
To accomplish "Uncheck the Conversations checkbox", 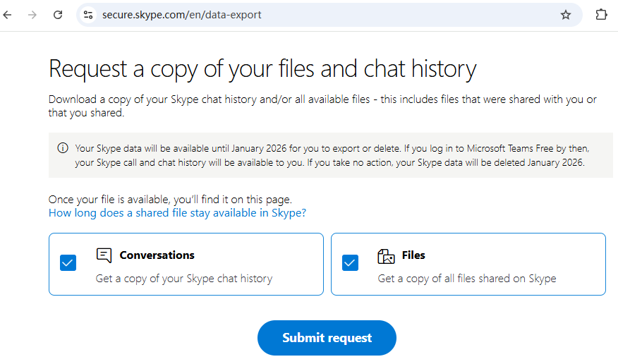I will coord(68,262).
